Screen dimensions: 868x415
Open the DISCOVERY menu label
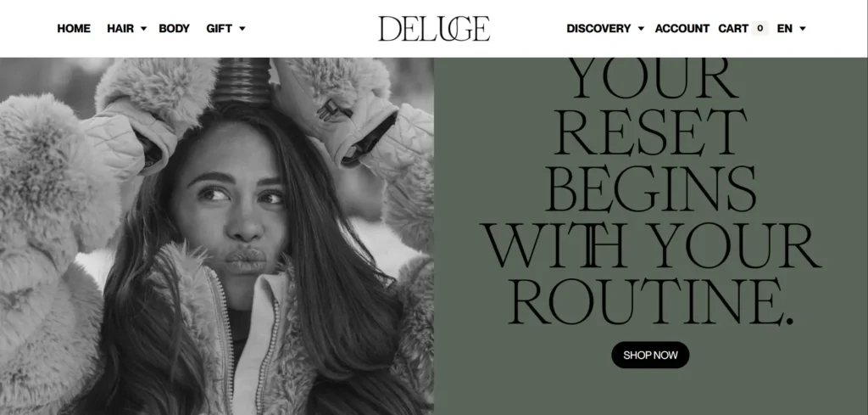[x=598, y=28]
